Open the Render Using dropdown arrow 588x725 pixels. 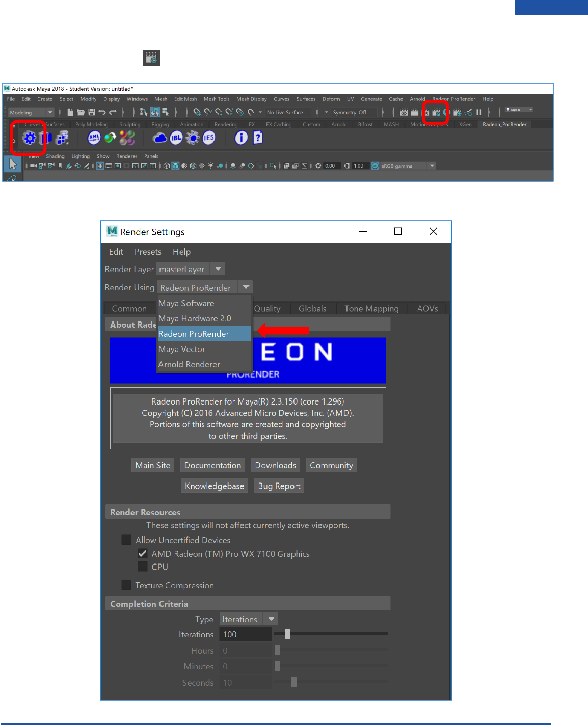tap(246, 287)
